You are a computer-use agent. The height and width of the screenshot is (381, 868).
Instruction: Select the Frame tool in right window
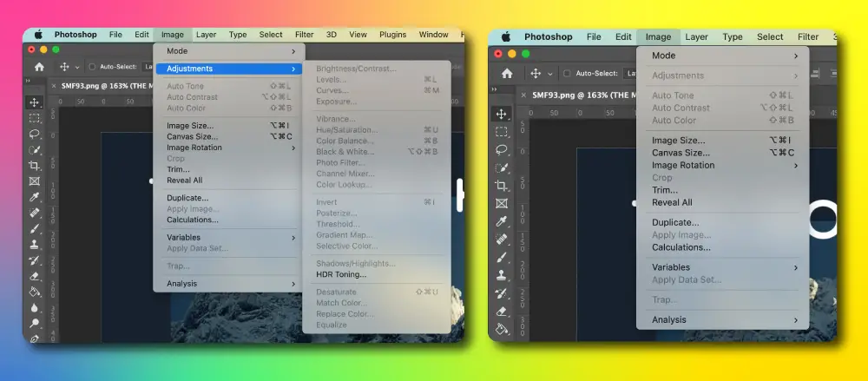(x=502, y=203)
